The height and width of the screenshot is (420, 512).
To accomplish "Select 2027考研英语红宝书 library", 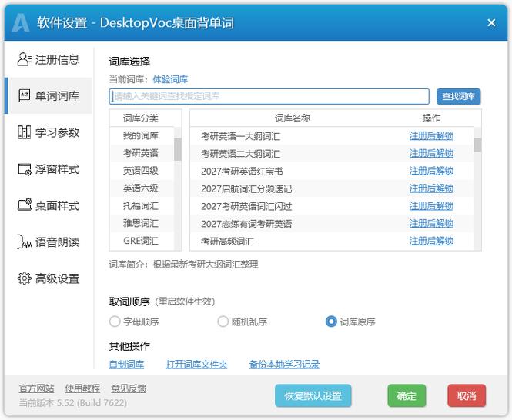I will (332, 171).
